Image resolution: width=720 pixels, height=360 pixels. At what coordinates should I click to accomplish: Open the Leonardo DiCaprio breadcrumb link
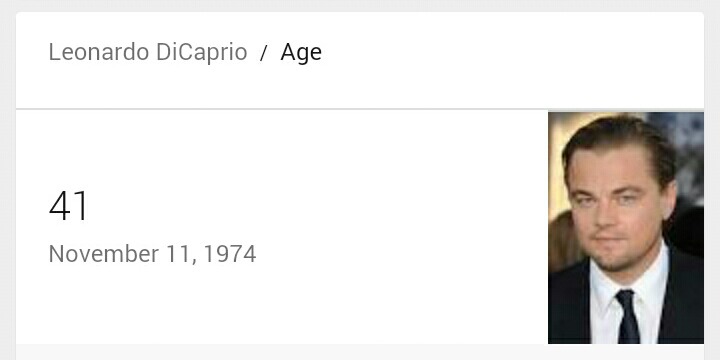tap(148, 52)
